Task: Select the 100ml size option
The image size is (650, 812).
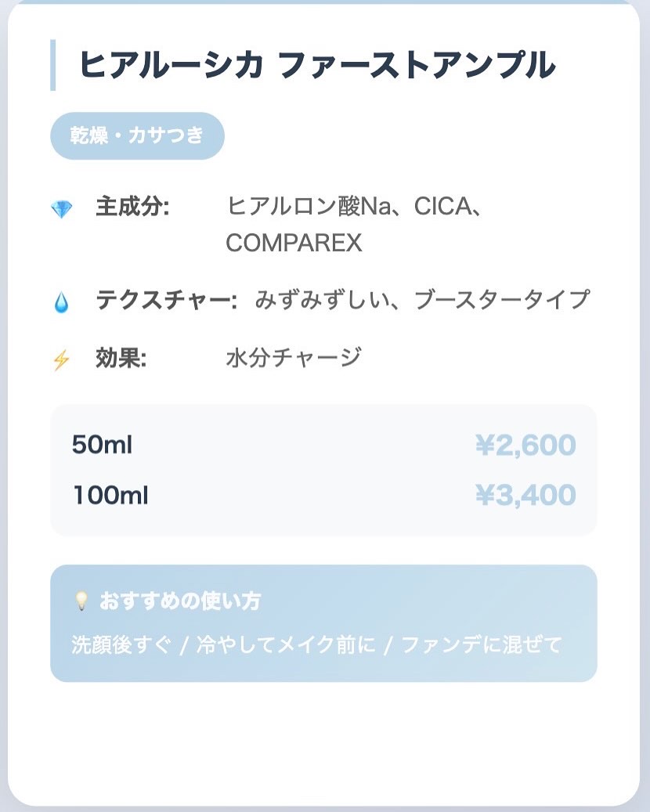Action: pos(110,495)
